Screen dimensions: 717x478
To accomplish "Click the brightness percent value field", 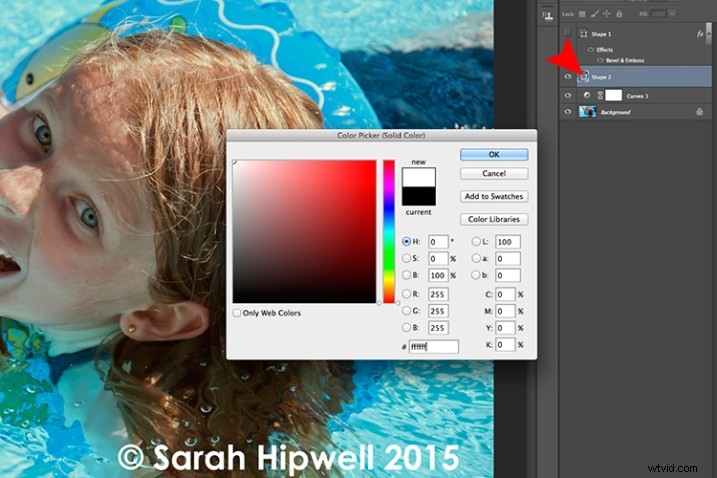I will click(x=438, y=275).
